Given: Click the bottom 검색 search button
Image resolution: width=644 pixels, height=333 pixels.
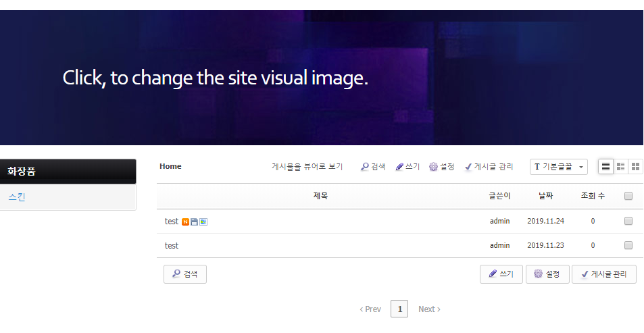Looking at the screenshot, I should [x=185, y=274].
